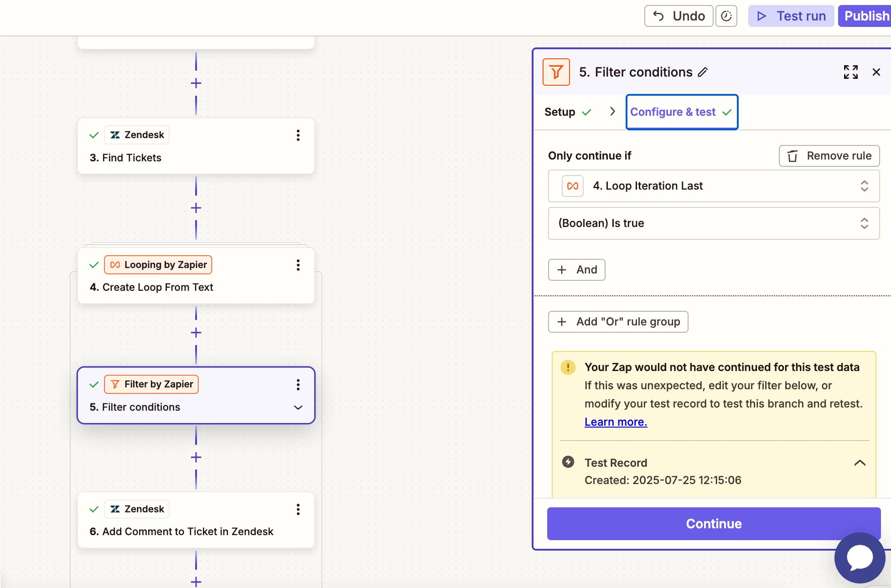
Task: Collapse the Test Record section
Action: point(859,463)
